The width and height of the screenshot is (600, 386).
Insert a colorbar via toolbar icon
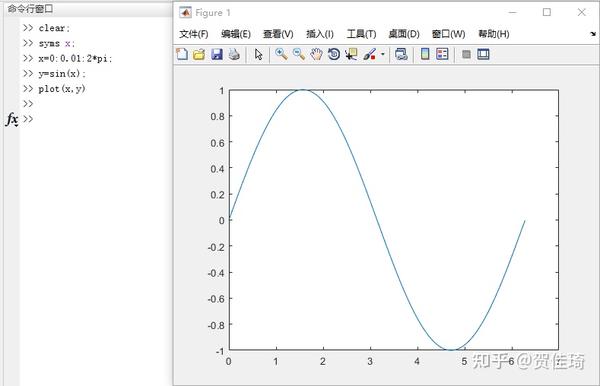[x=425, y=54]
